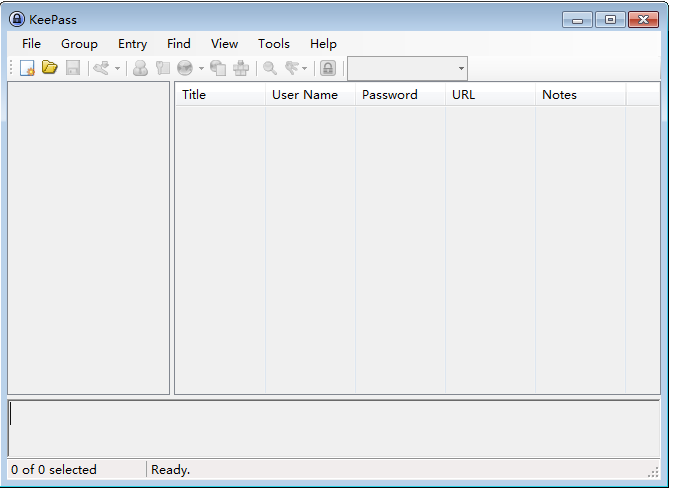Expand the Open URL dropdown arrow

pos(201,68)
